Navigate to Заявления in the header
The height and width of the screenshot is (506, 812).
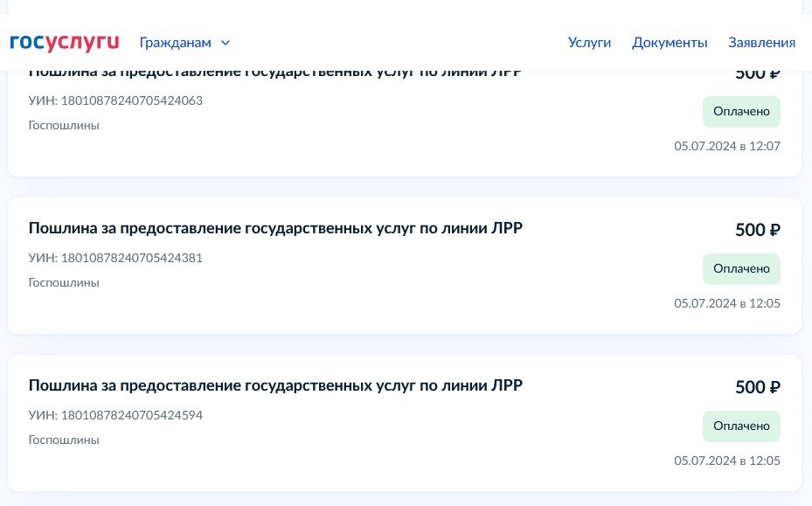click(x=761, y=42)
